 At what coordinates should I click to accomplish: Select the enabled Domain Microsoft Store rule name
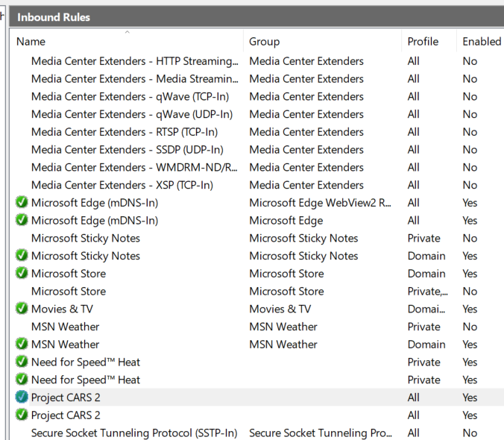coord(69,273)
